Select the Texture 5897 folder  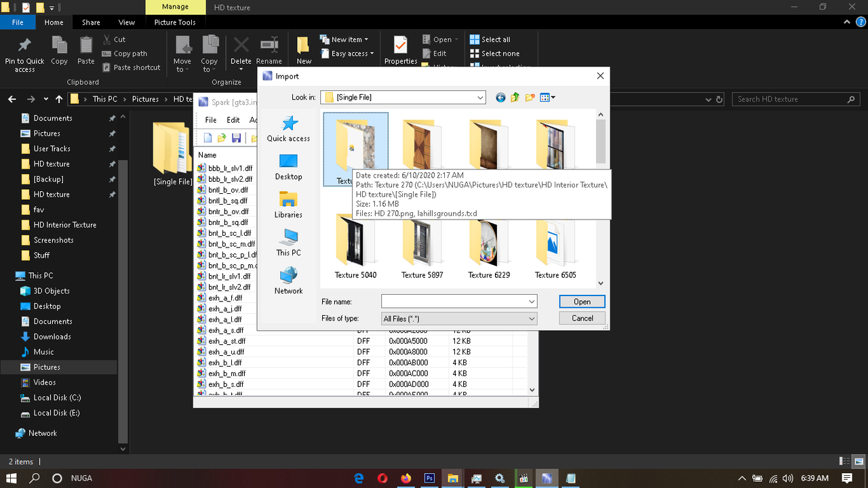coord(422,246)
